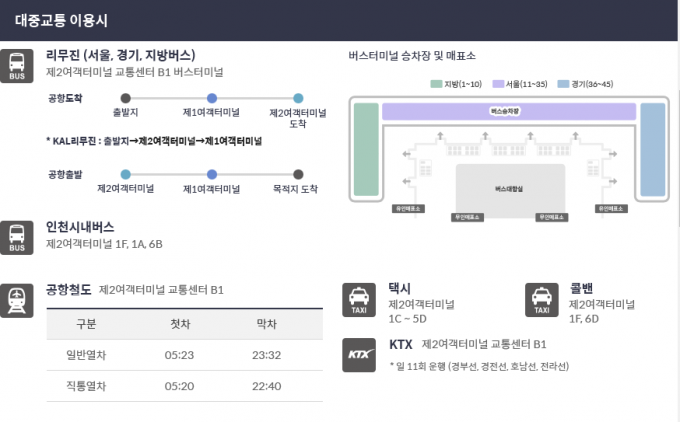Click the 대중교통 이용시 header title
680x422 pixels.
coord(61,20)
